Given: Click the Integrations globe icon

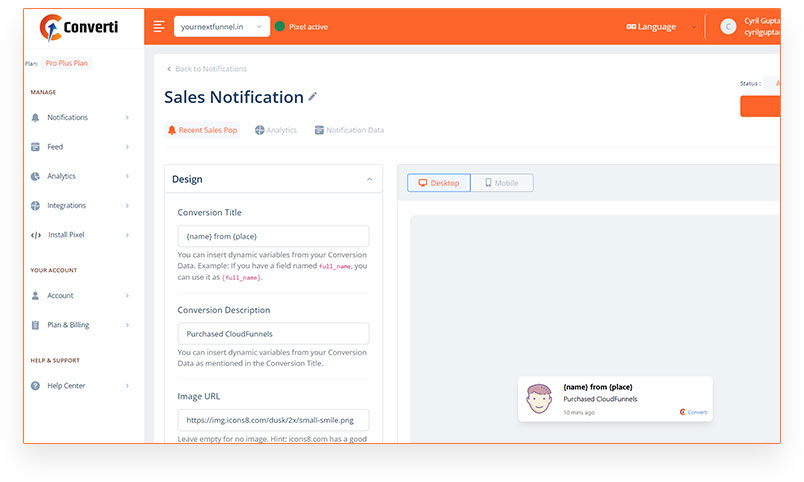Looking at the screenshot, I should coord(35,206).
